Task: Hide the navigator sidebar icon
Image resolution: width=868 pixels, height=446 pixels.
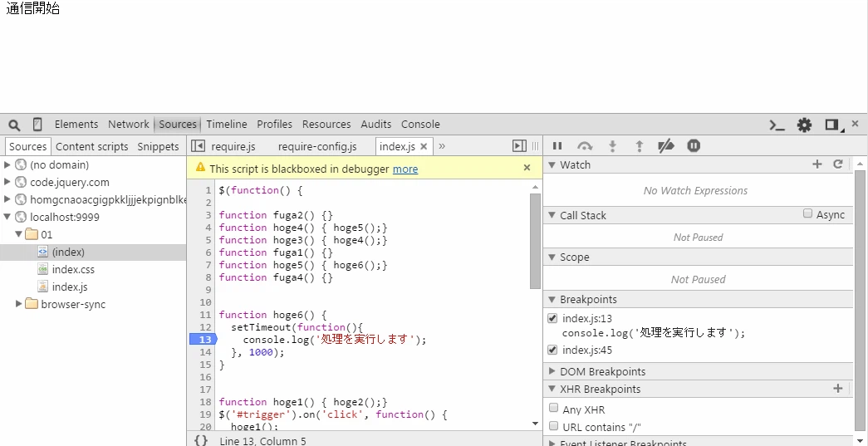Action: point(198,146)
